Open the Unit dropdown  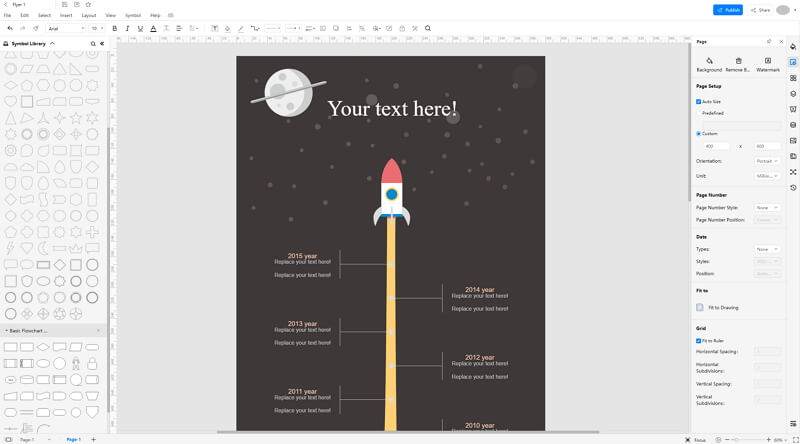pyautogui.click(x=767, y=176)
